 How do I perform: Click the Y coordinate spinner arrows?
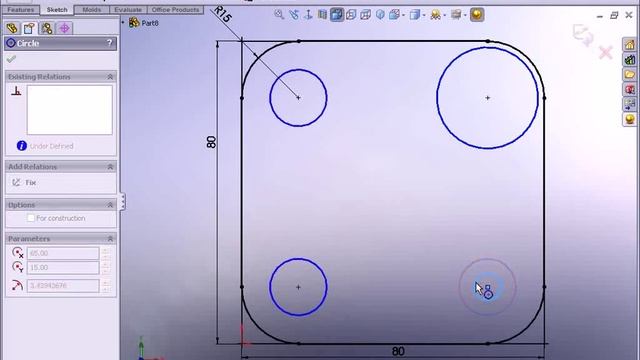(106, 267)
